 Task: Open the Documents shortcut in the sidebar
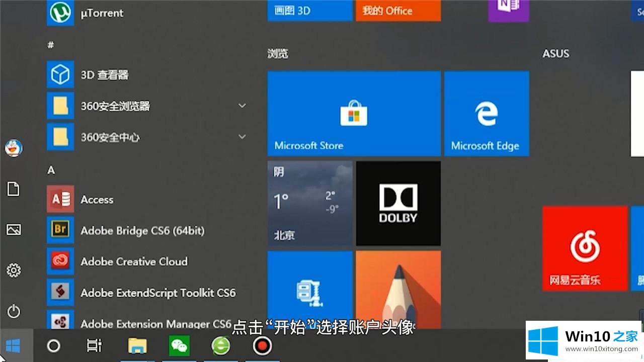point(13,189)
